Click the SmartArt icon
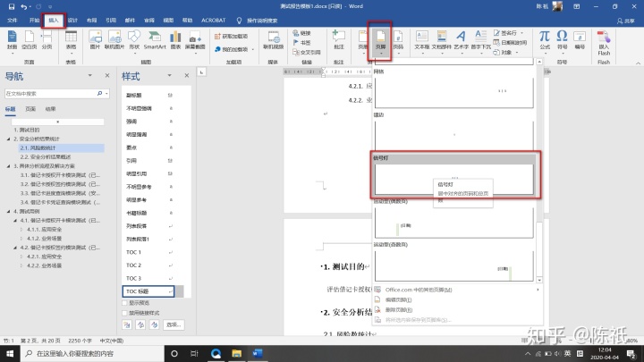The height and width of the screenshot is (362, 644). [x=155, y=37]
